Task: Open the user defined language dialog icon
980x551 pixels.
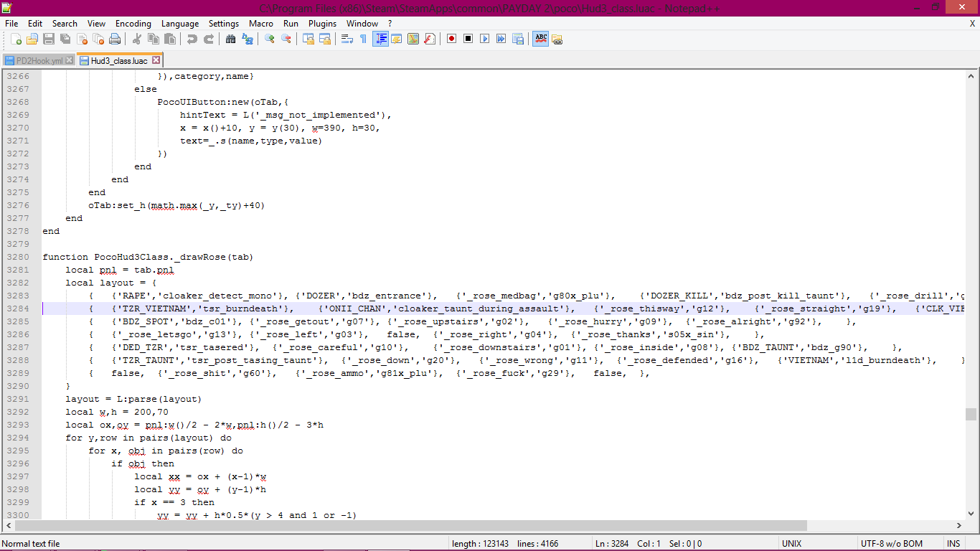Action: (x=396, y=39)
